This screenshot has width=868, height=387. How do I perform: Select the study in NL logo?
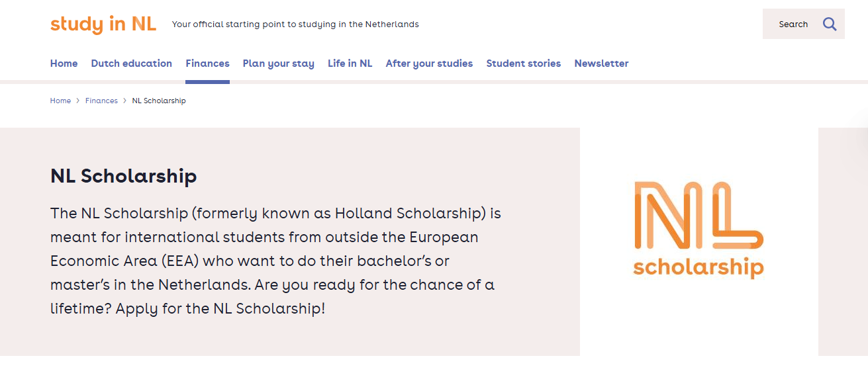103,24
